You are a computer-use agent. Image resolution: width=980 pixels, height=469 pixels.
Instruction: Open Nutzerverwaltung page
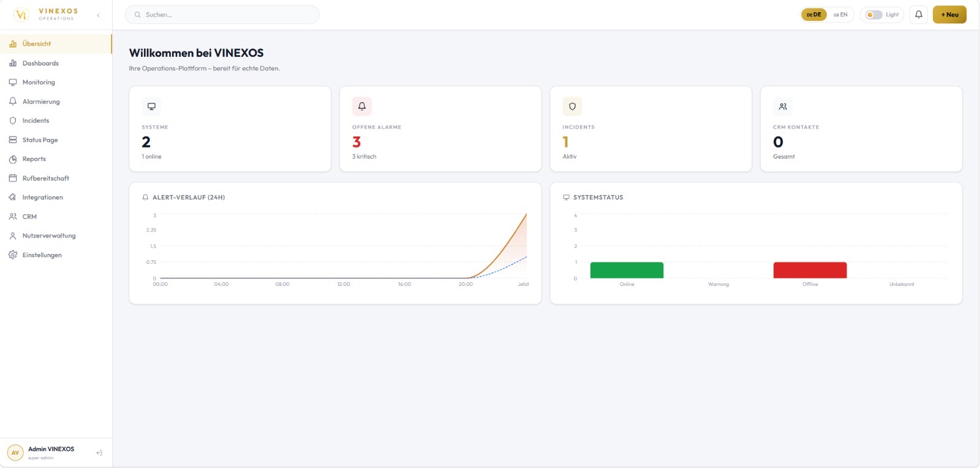(56, 236)
